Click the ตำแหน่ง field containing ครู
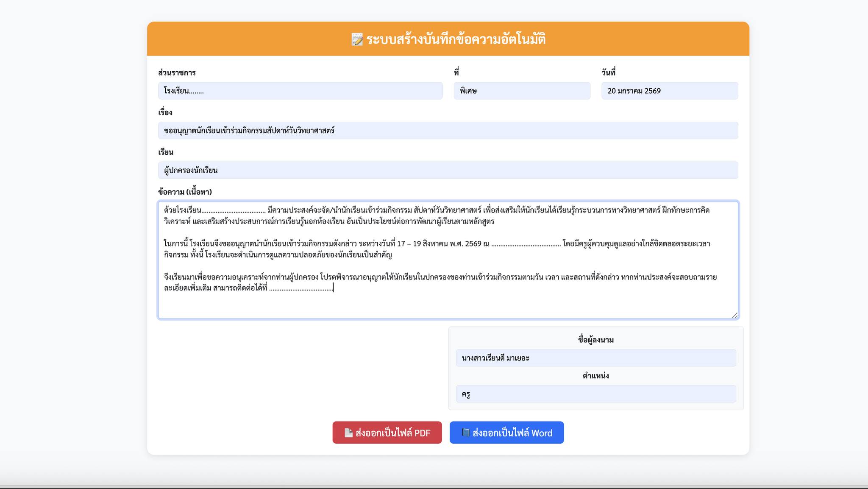868x489 pixels. 596,394
